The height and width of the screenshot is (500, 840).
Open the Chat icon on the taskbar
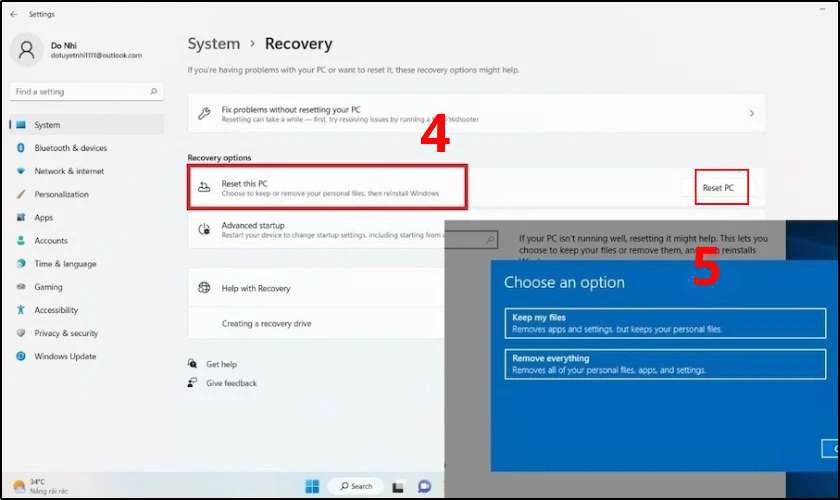click(x=424, y=486)
